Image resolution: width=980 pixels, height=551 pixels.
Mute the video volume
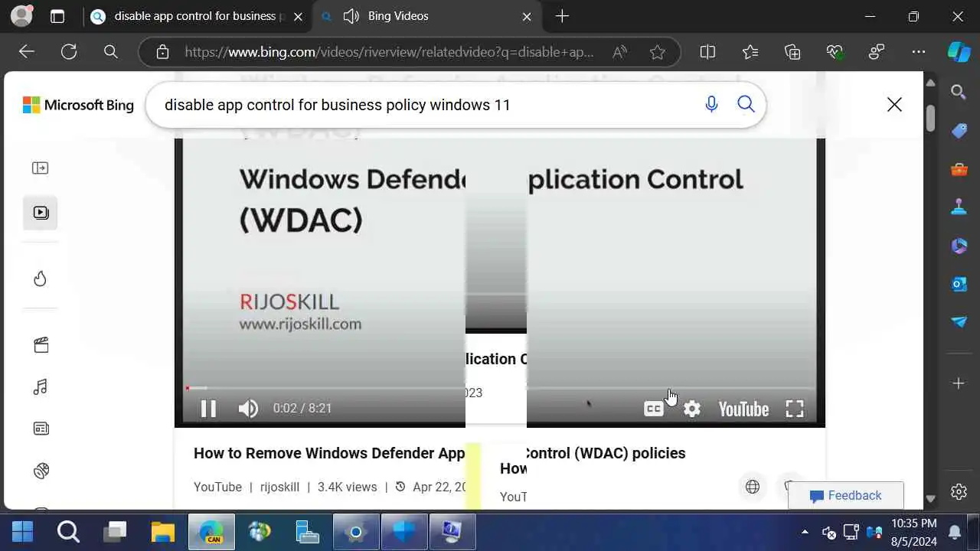(x=248, y=409)
